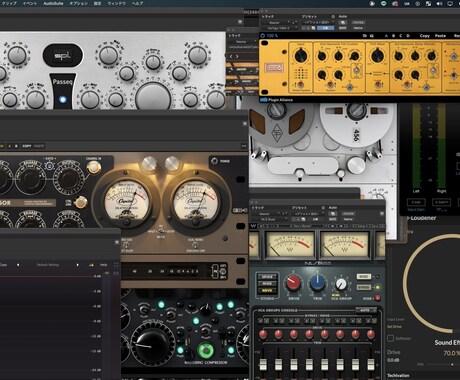Flip the meter switch between Capitol VU meters
Viewport: 460px width, 380px height.
pyautogui.click(x=161, y=230)
